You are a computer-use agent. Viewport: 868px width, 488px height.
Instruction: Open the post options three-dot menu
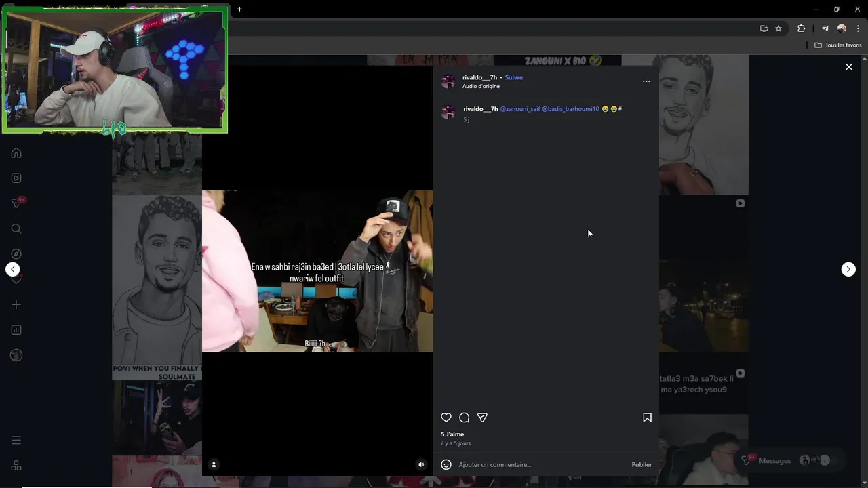(x=646, y=81)
